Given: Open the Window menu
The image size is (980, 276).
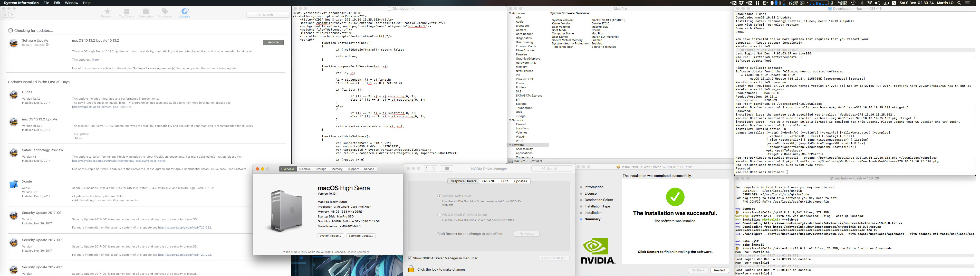Looking at the screenshot, I should [x=72, y=3].
